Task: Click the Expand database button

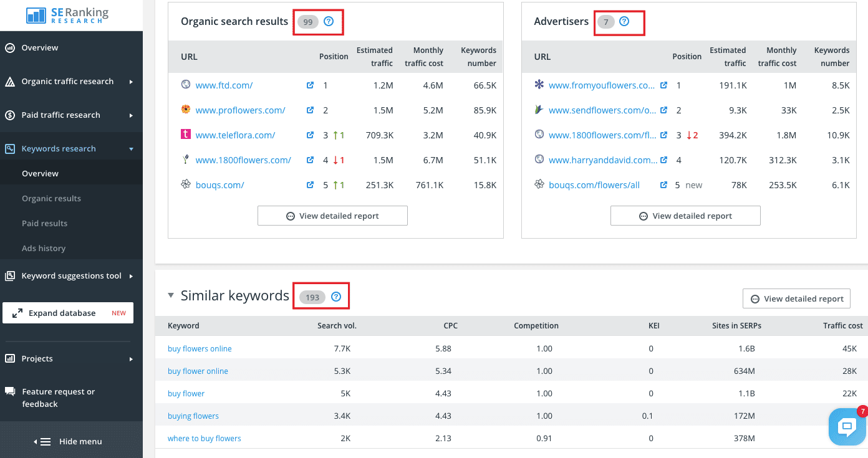Action: pos(68,313)
